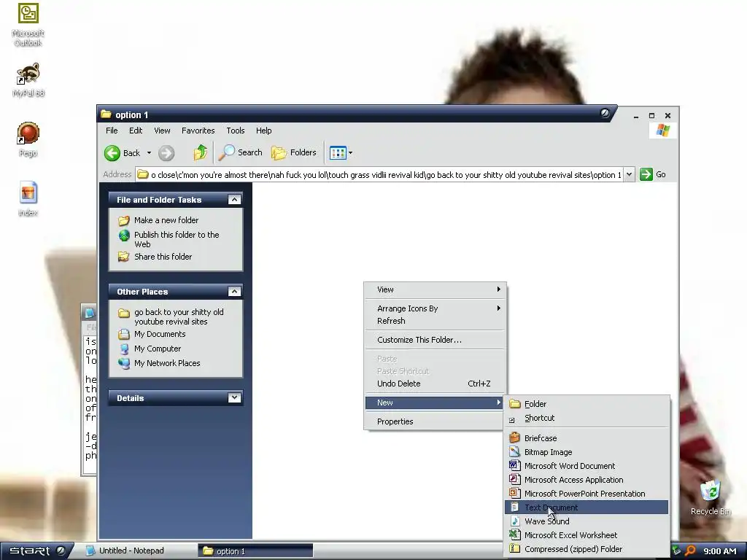
Task: Choose Refresh in context menu
Action: [435, 321]
